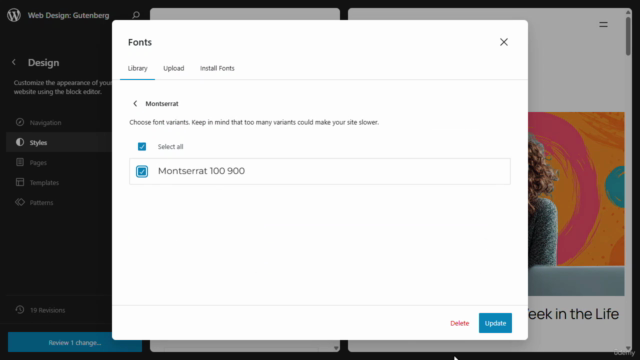The width and height of the screenshot is (640, 360).
Task: Click the Styles half-circle icon
Action: click(20, 142)
